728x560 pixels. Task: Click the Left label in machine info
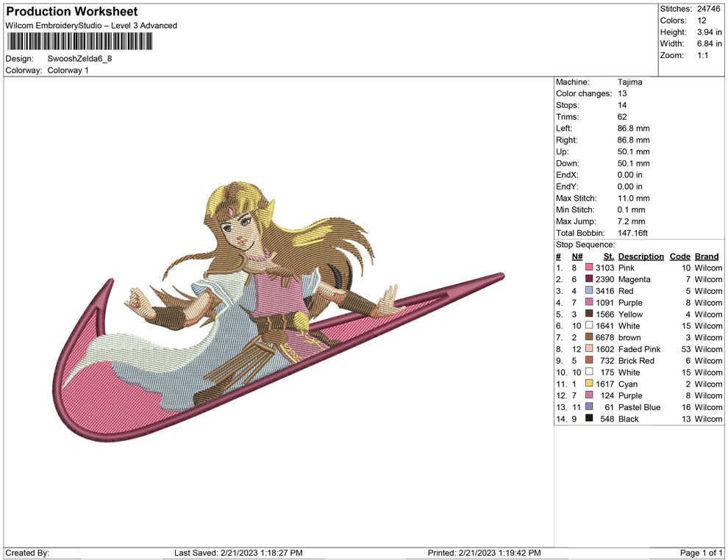(563, 128)
